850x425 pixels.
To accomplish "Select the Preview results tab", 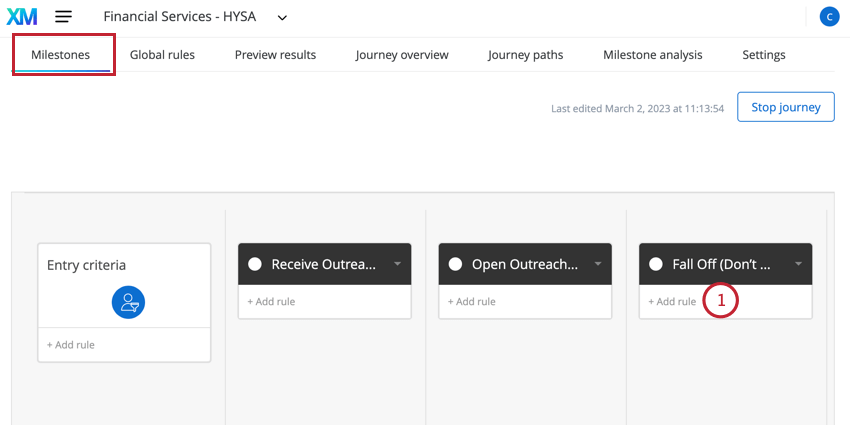I will pos(275,55).
